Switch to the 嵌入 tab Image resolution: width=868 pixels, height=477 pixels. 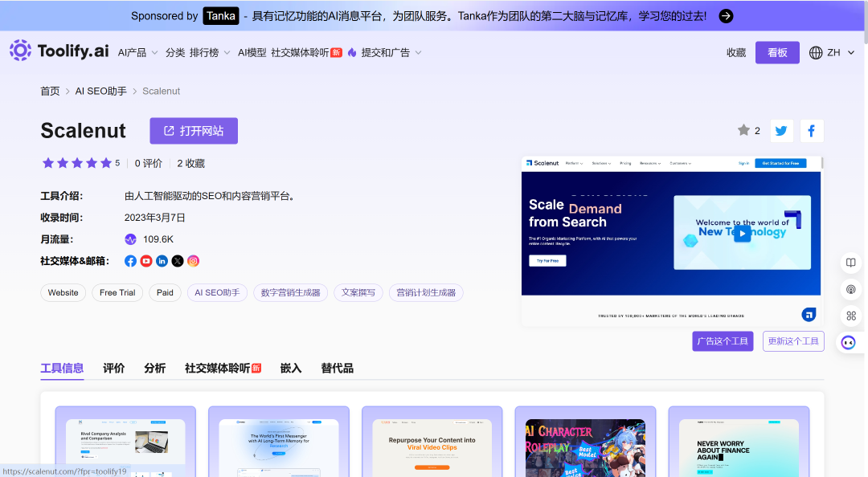pyautogui.click(x=291, y=369)
